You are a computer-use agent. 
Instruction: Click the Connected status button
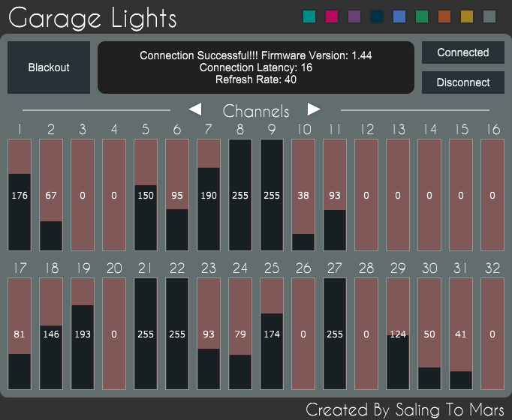coord(463,52)
